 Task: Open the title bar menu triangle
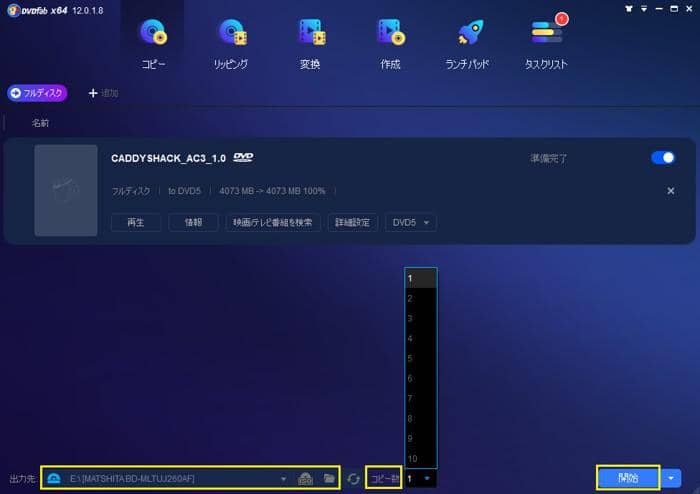[644, 8]
